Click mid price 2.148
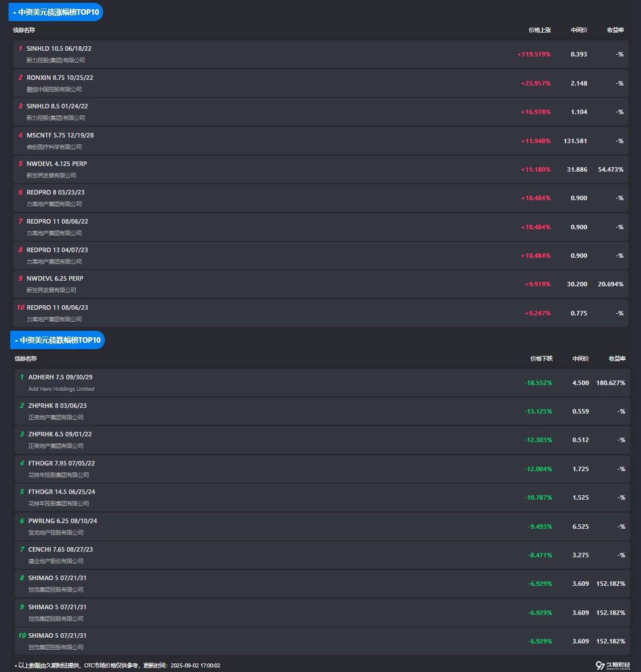Screen dimensions: 641x672 (x=579, y=83)
